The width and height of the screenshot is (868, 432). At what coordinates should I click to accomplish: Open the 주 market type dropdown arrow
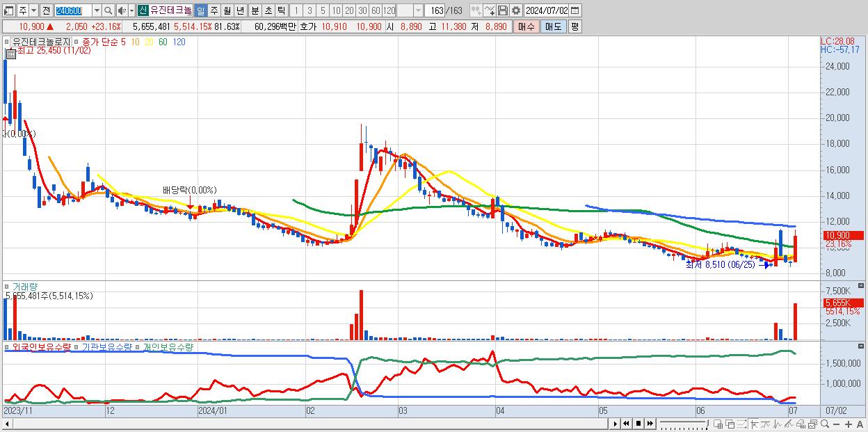pyautogui.click(x=33, y=10)
